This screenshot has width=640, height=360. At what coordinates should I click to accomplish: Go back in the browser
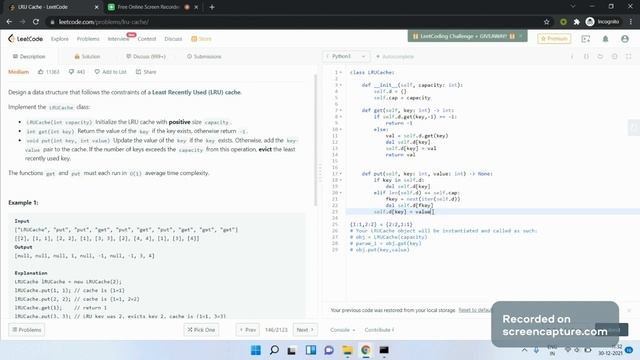tap(9, 22)
